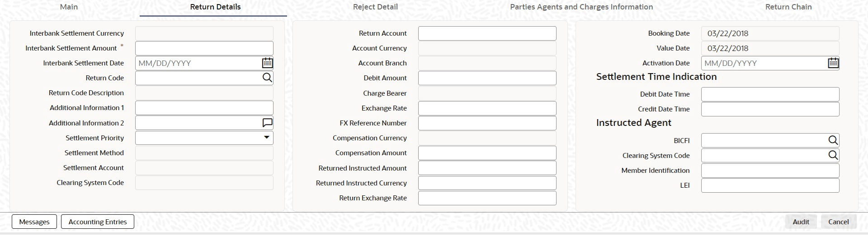Open the Accounting Entries button
Viewport: 868px width, 236px height.
tap(98, 222)
